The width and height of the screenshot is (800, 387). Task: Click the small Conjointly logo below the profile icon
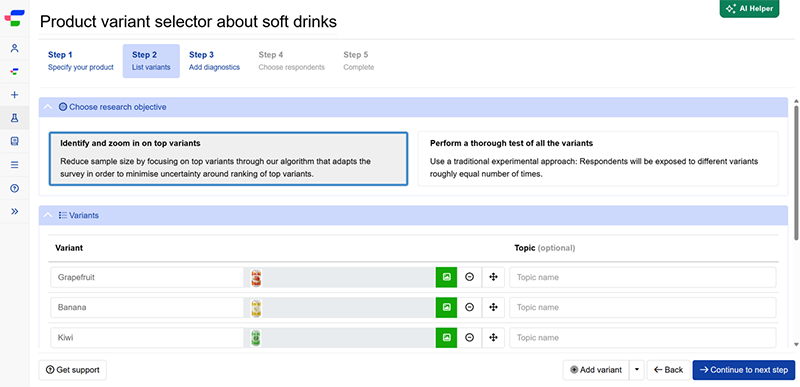pyautogui.click(x=14, y=72)
